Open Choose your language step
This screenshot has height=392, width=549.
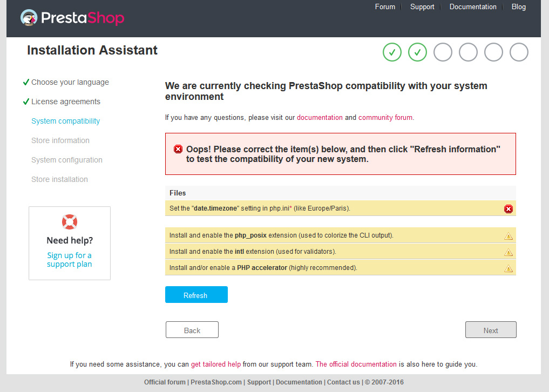[x=70, y=82]
